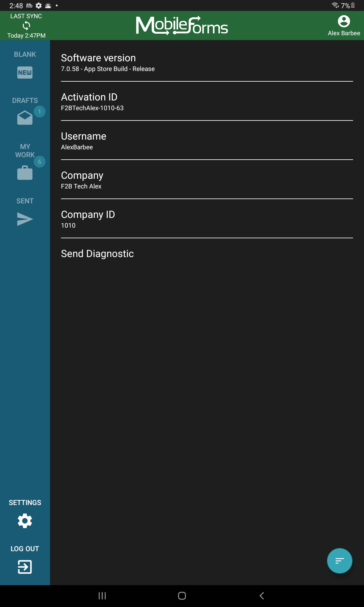Image resolution: width=364 pixels, height=607 pixels.
Task: Select the SENT sidebar label
Action: point(25,201)
